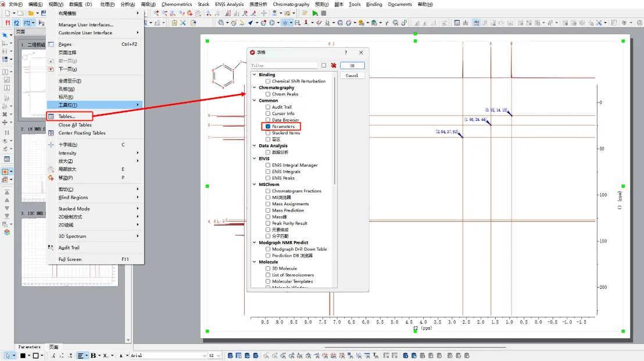This screenshot has width=644, height=361.
Task: Click the Filter text field
Action: pos(284,66)
